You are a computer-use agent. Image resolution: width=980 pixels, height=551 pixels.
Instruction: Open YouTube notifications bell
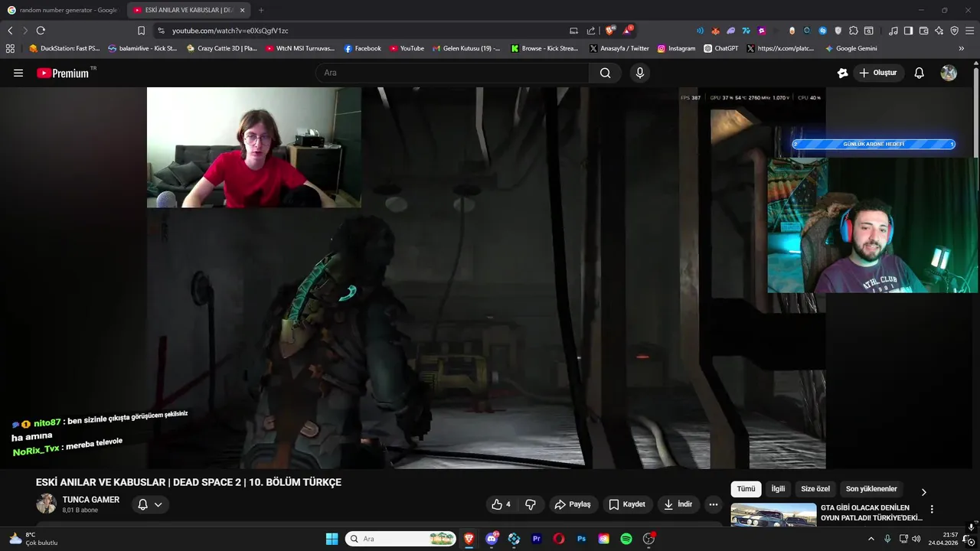tap(920, 73)
